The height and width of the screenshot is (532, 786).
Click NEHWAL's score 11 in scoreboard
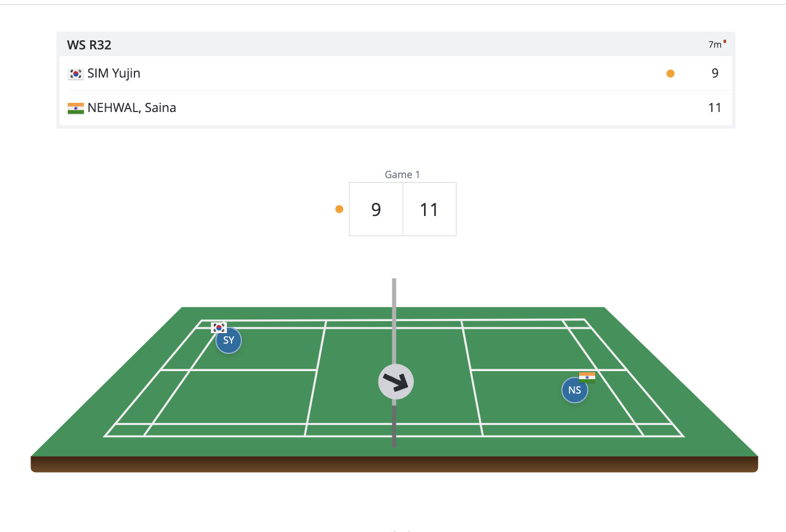pyautogui.click(x=715, y=108)
